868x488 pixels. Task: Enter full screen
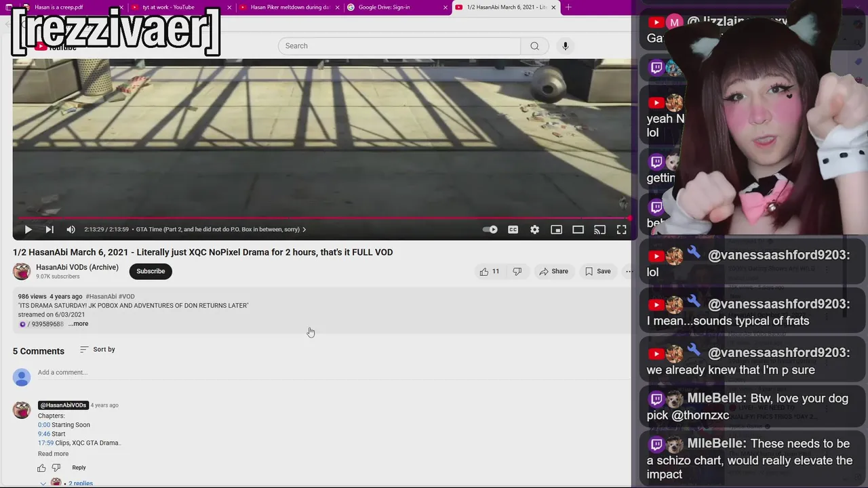622,230
